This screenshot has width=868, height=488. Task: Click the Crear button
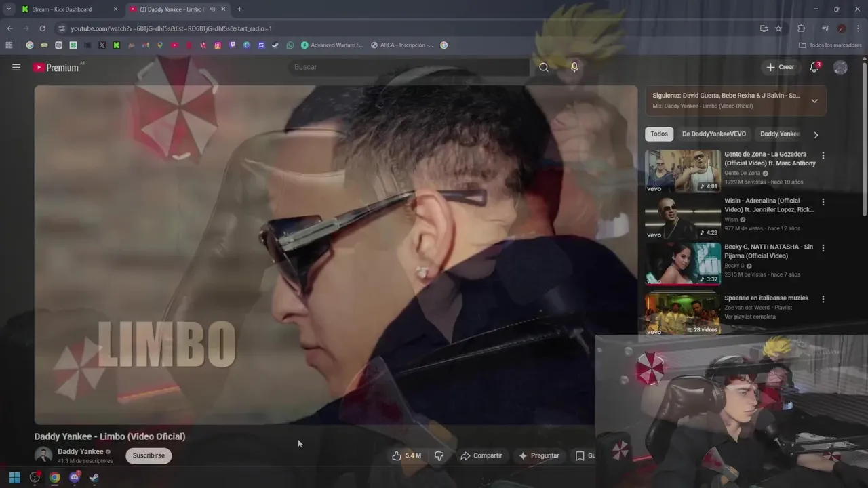(780, 67)
